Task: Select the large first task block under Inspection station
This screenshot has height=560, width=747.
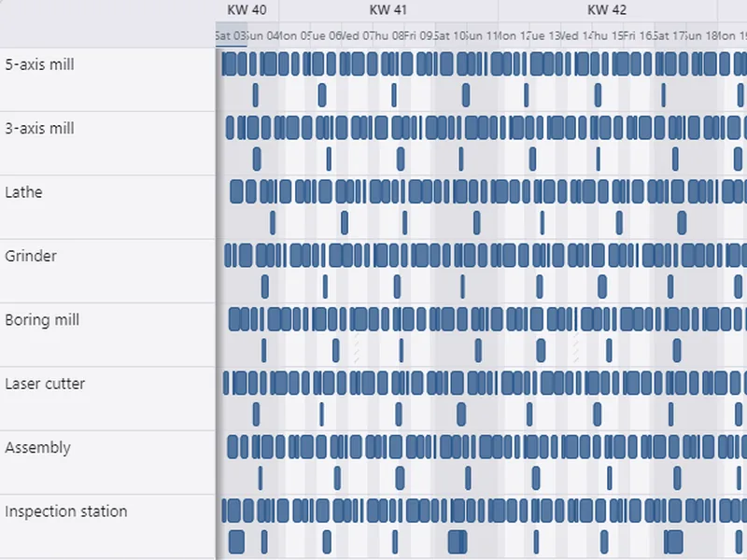Action: coord(237,542)
